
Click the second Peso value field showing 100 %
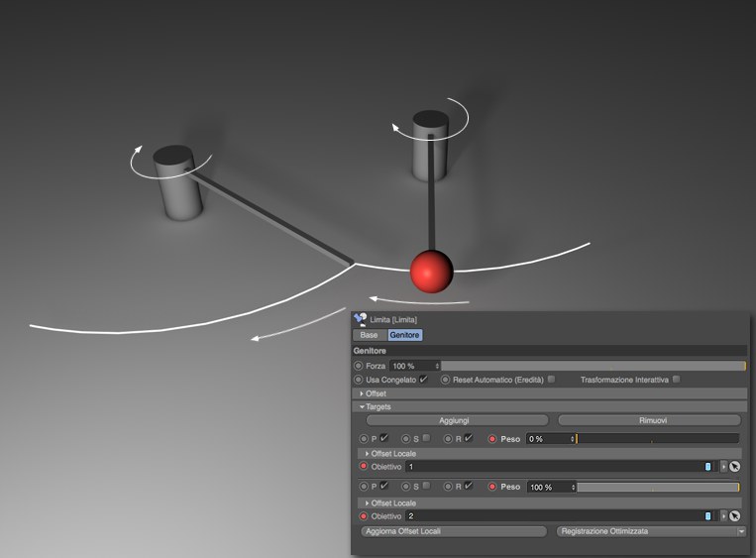tap(550, 488)
